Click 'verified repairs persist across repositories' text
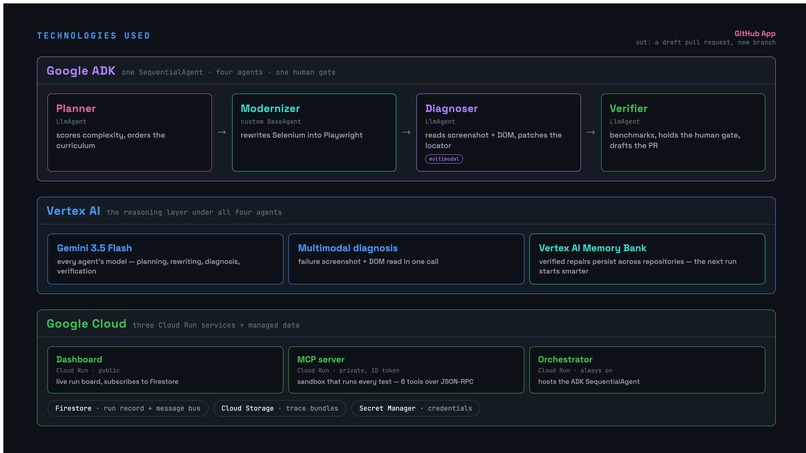This screenshot has width=806, height=453. (x=611, y=261)
